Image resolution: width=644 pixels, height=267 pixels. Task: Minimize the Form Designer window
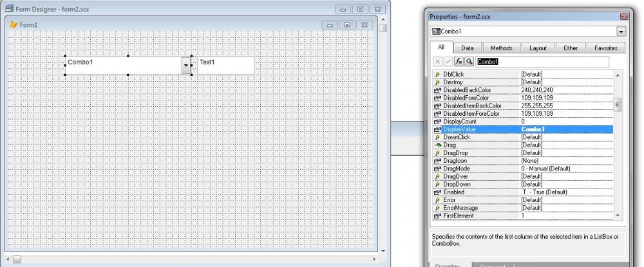coord(343,9)
